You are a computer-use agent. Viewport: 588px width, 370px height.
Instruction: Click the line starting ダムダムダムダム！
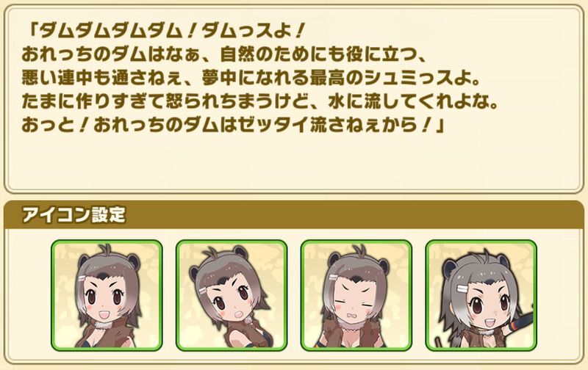coord(165,32)
